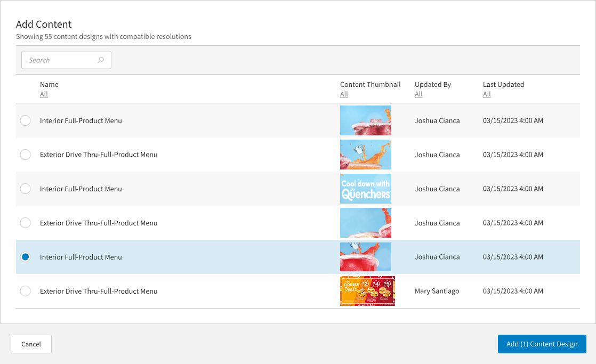
Task: Open the orange splash thumbnail in the second row
Action: tap(366, 155)
